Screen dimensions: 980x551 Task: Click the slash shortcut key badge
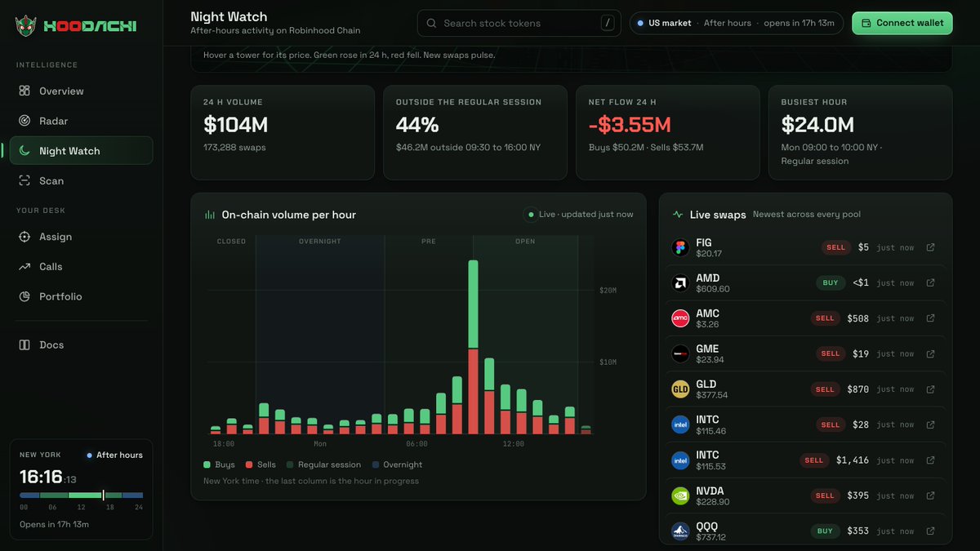607,23
